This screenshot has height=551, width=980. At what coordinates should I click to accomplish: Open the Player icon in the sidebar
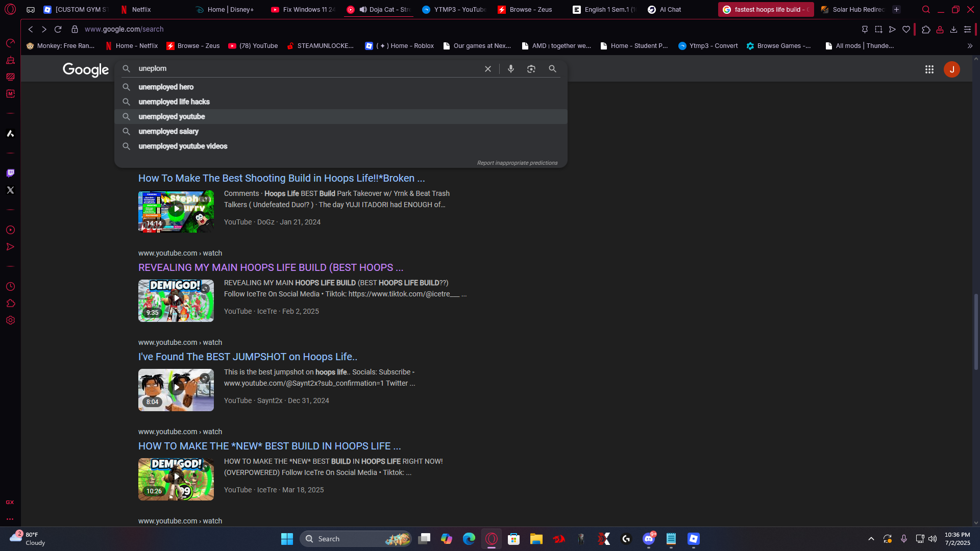(x=10, y=230)
